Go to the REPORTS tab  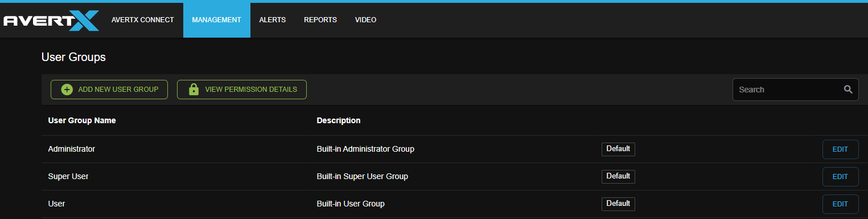click(320, 20)
